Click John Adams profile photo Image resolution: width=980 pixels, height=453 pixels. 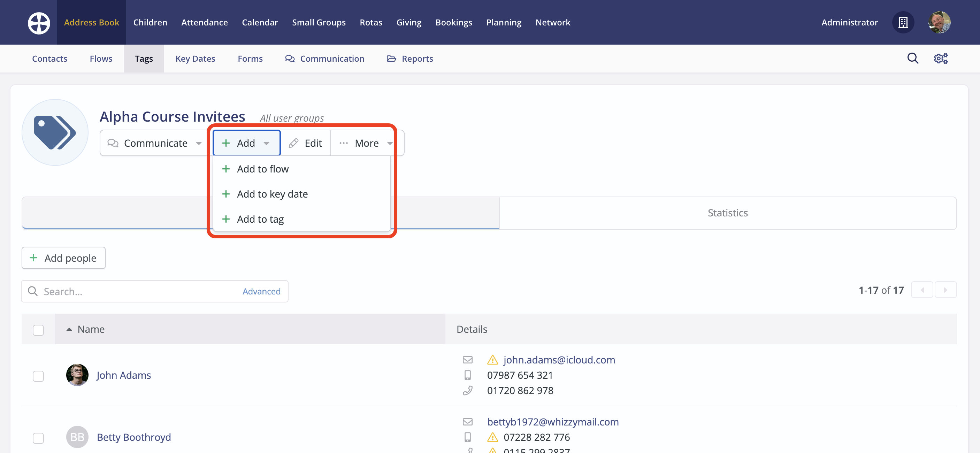77,375
